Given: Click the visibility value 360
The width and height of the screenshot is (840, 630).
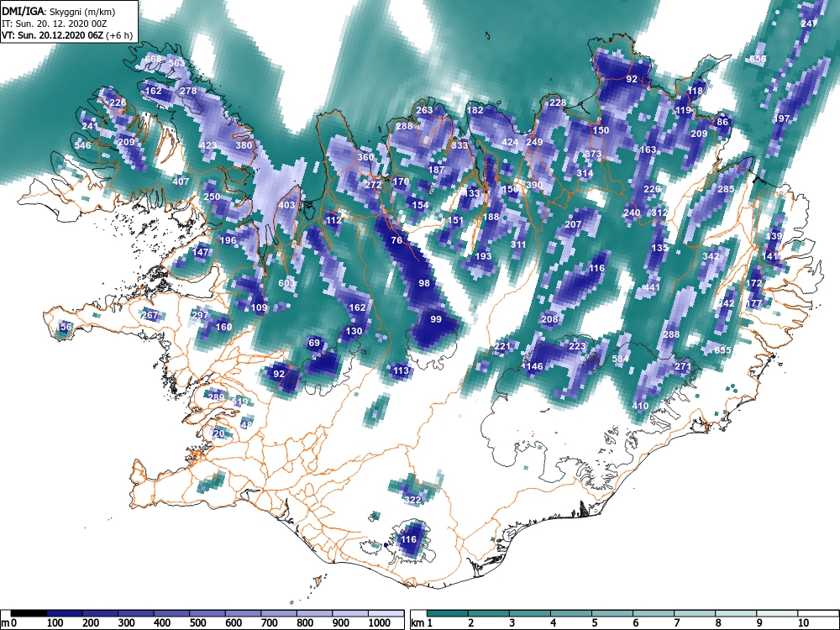Looking at the screenshot, I should click(x=365, y=157).
